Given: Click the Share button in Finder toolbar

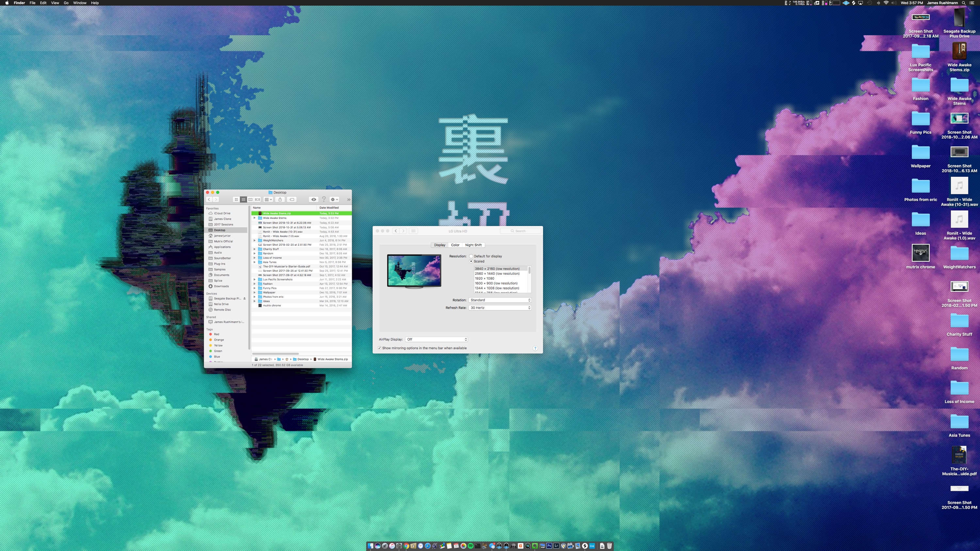Looking at the screenshot, I should [x=280, y=200].
